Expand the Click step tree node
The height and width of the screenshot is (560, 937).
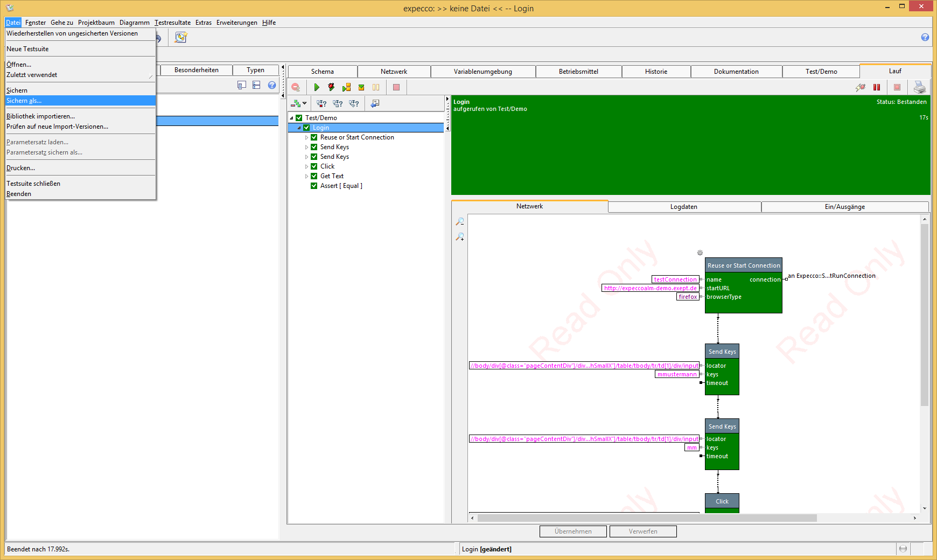[307, 166]
